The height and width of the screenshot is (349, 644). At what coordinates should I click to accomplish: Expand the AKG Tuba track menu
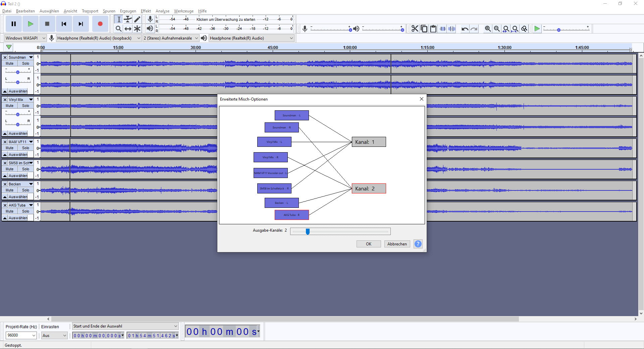31,205
